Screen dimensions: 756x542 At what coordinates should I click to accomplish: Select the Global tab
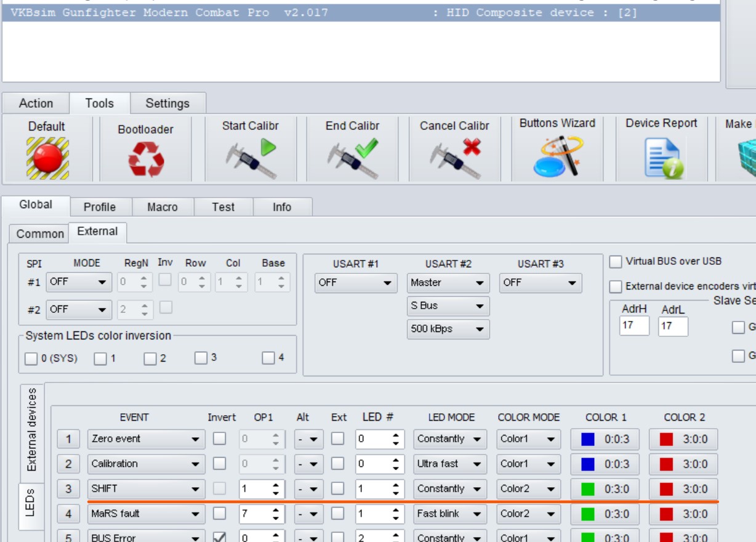(x=36, y=205)
